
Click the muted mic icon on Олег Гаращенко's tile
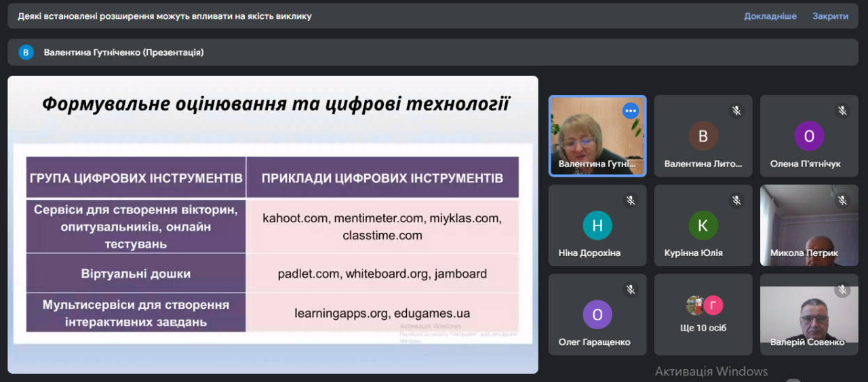[631, 289]
